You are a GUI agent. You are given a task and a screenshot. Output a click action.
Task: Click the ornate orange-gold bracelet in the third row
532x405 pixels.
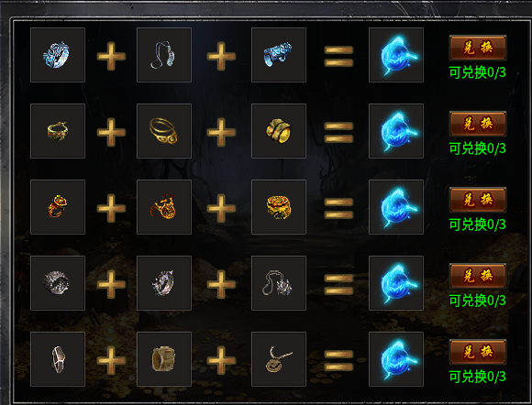pyautogui.click(x=279, y=207)
